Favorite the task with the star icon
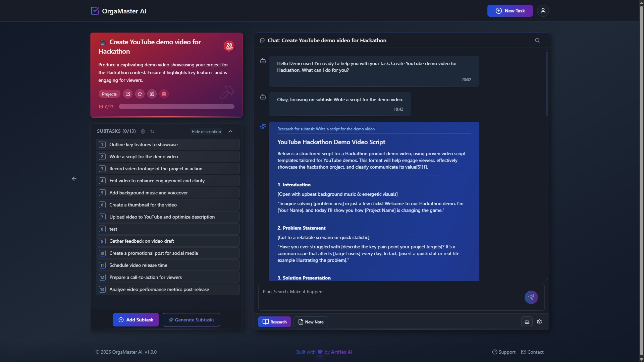644x362 pixels. click(140, 94)
